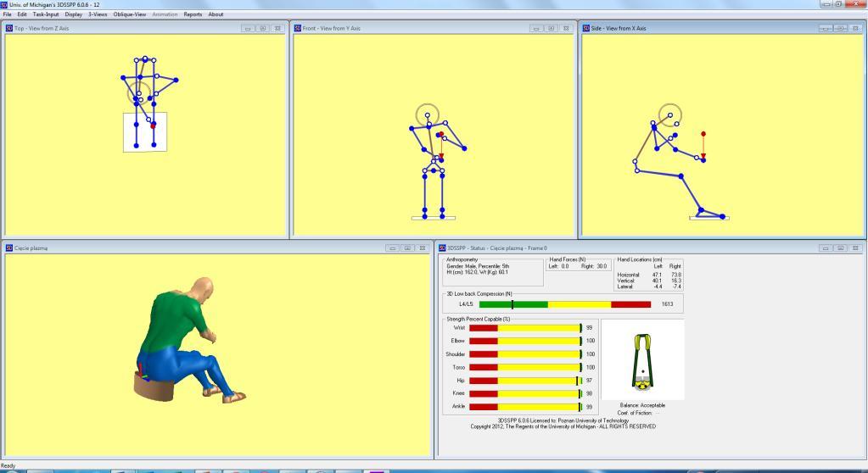Screen dimensions: 868x473
Task: Minimize the Cięcie plazma oblique window
Action: (x=393, y=248)
